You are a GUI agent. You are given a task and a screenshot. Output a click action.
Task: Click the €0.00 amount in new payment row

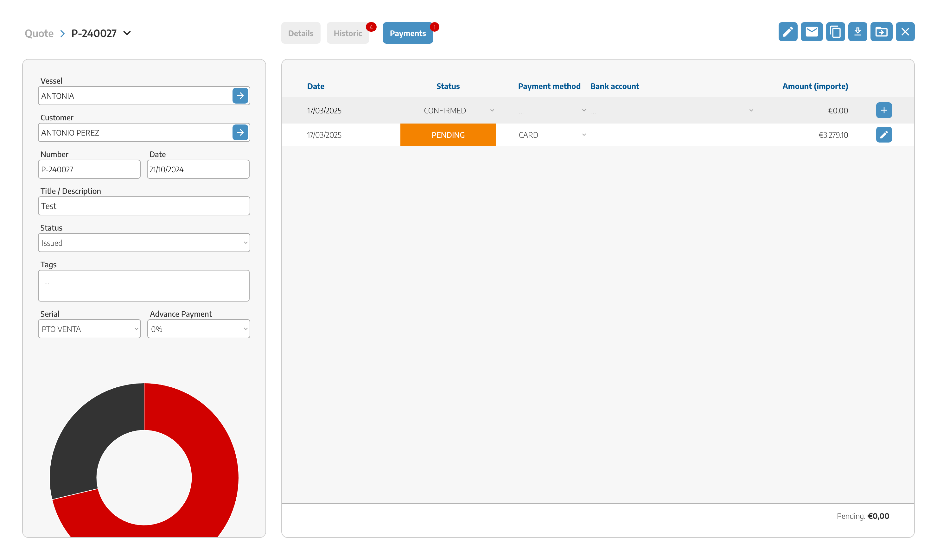point(838,111)
